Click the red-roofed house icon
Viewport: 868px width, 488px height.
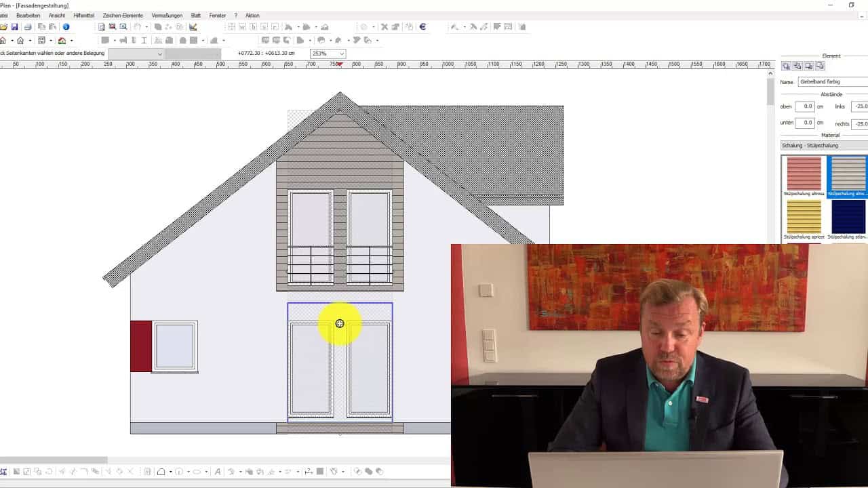click(62, 41)
